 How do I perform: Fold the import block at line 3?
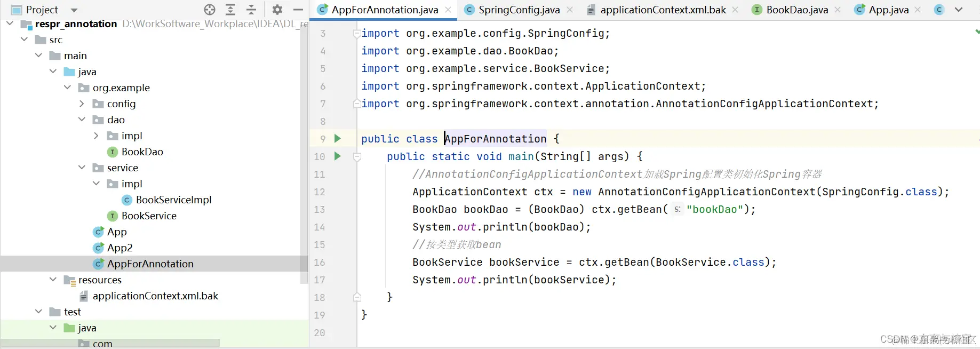[357, 34]
